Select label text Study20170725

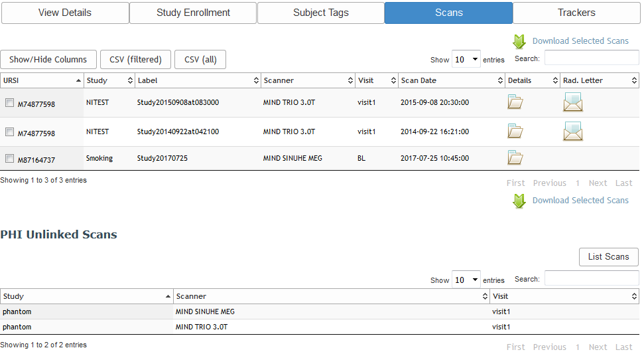(162, 158)
